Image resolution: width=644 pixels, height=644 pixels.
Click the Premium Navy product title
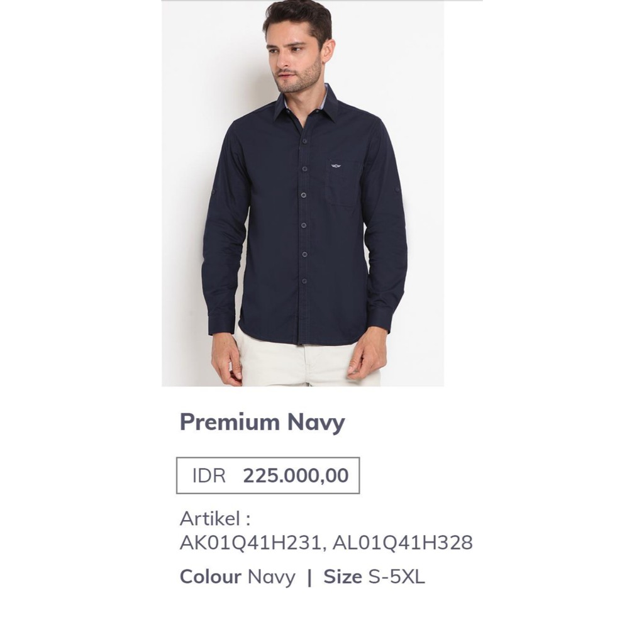(x=262, y=422)
